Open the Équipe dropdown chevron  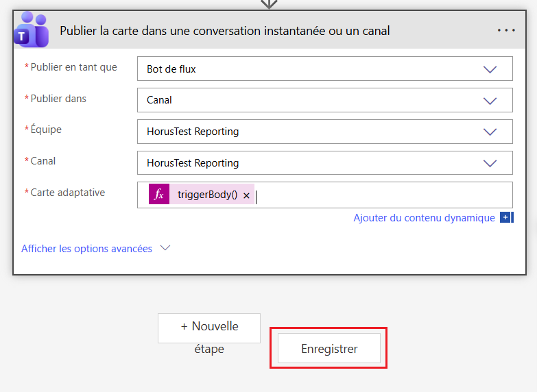pyautogui.click(x=490, y=132)
